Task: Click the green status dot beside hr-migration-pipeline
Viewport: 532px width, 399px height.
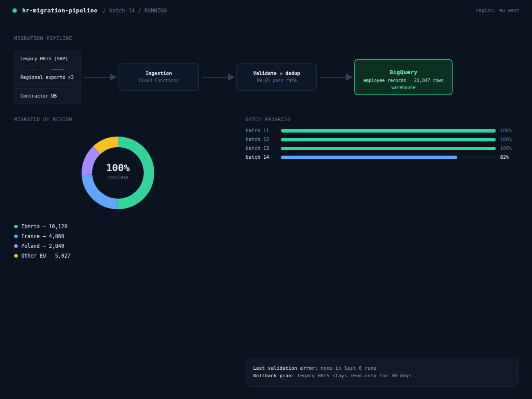Action: point(15,11)
